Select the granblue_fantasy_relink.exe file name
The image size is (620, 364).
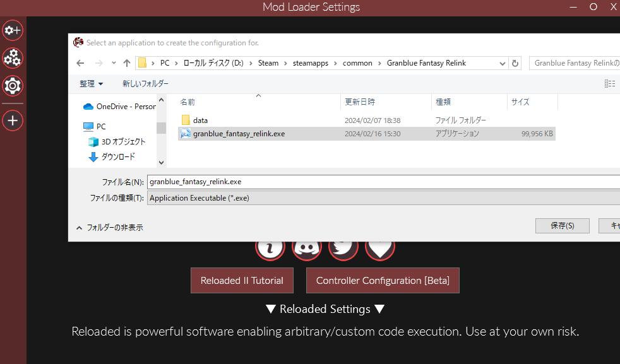tap(239, 134)
